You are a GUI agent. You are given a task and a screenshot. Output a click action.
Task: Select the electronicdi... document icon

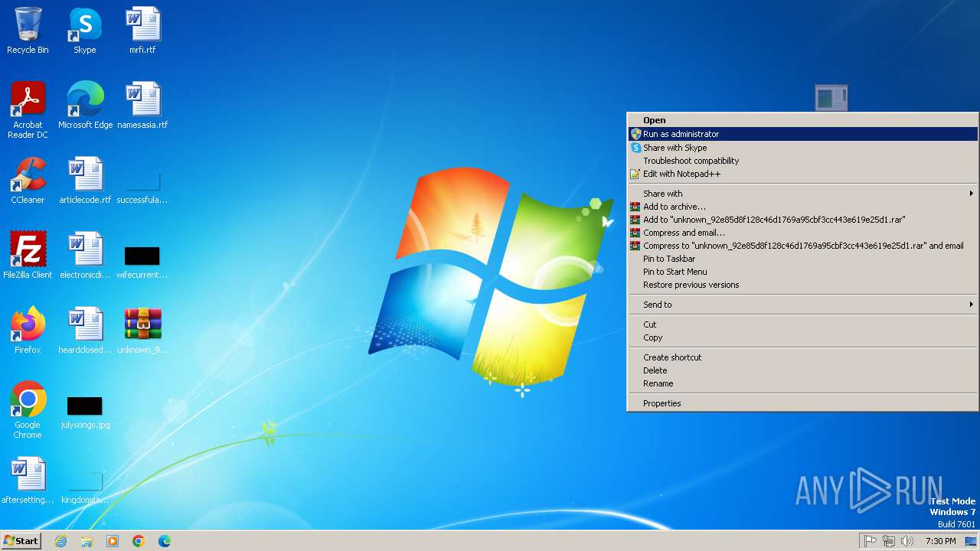85,256
